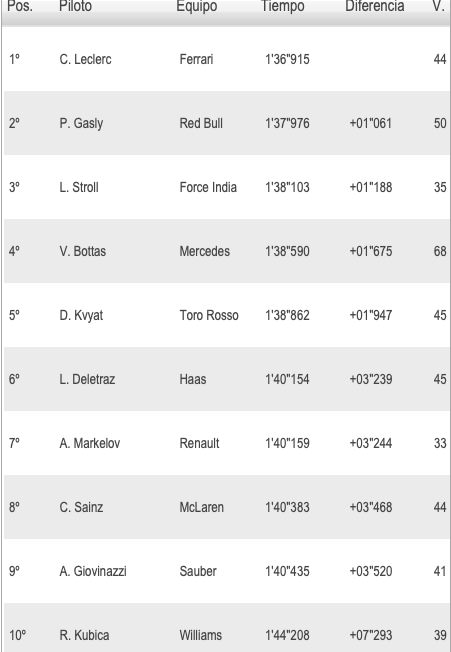Click the Pos. column header

point(20,6)
